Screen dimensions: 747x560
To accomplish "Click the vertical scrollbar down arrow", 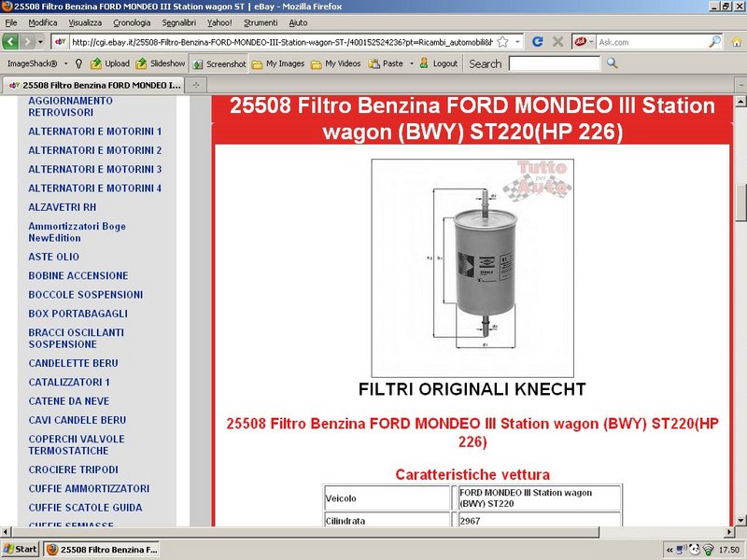I will [x=740, y=520].
